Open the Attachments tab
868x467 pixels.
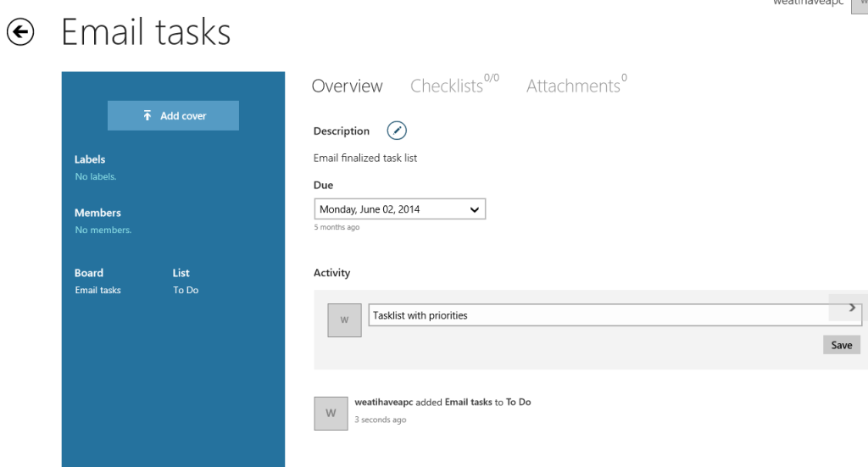point(576,85)
